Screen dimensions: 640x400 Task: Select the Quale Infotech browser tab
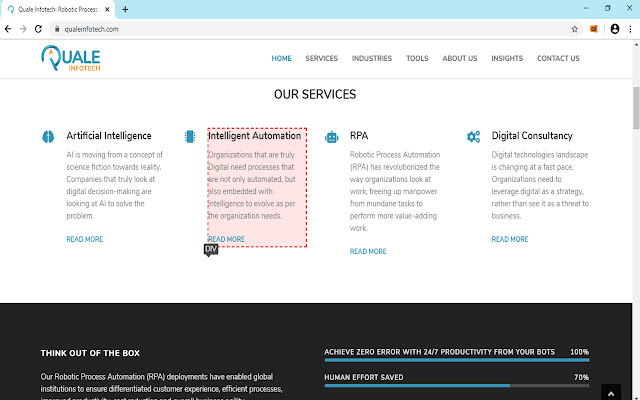point(58,9)
